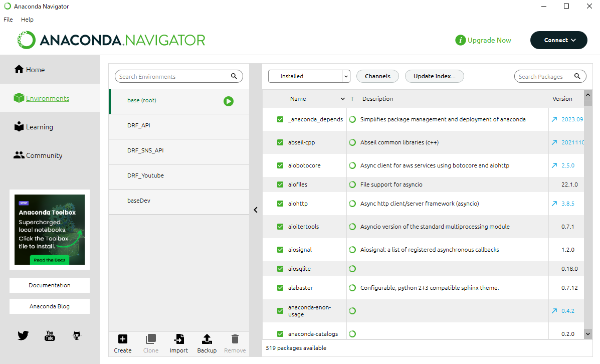Open the File menu
The height and width of the screenshot is (364, 600).
8,20
